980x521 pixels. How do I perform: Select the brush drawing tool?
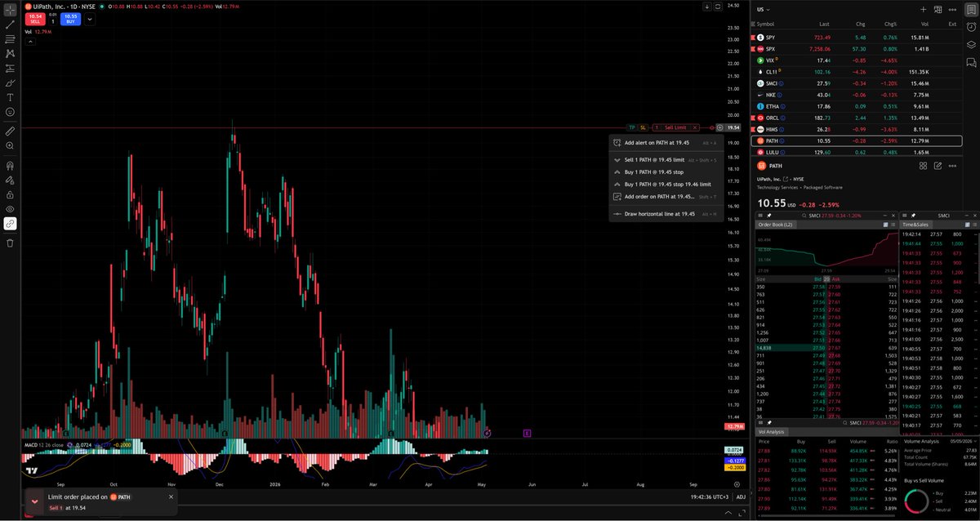coord(10,82)
